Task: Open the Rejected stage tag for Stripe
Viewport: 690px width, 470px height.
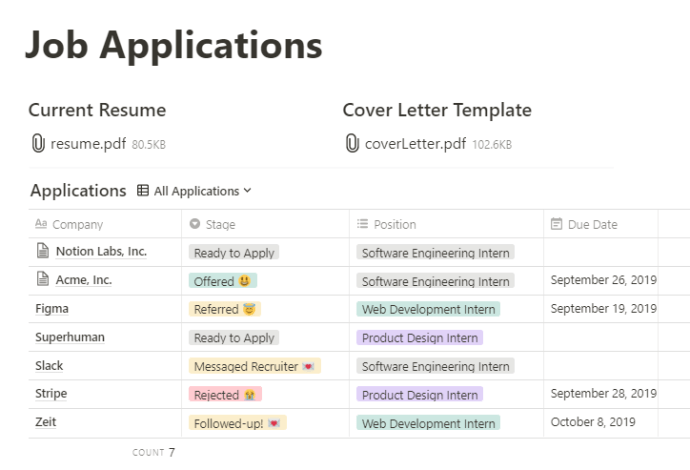Action: [225, 394]
